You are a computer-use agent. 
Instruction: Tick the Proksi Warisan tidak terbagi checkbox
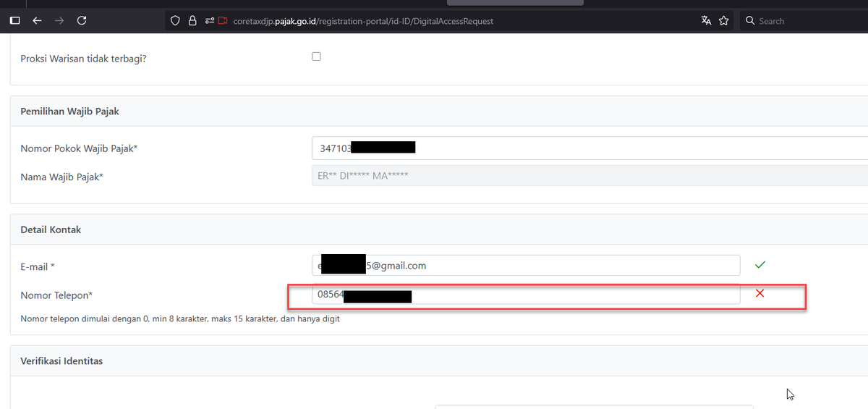point(316,56)
